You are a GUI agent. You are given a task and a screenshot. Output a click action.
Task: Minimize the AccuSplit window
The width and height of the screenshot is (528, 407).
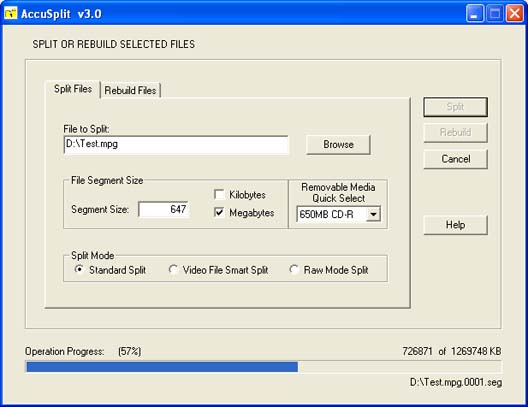pyautogui.click(x=474, y=13)
